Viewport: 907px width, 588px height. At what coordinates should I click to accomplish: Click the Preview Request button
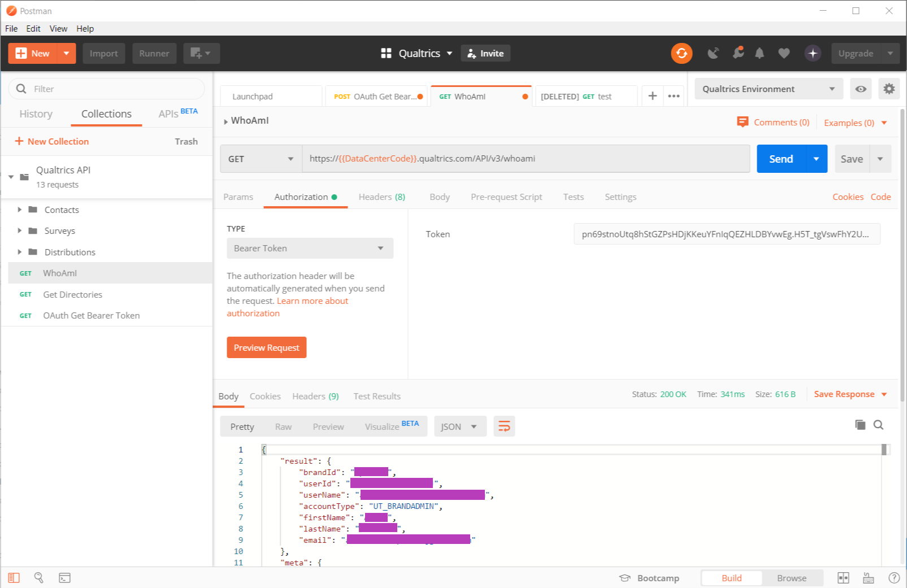[267, 347]
